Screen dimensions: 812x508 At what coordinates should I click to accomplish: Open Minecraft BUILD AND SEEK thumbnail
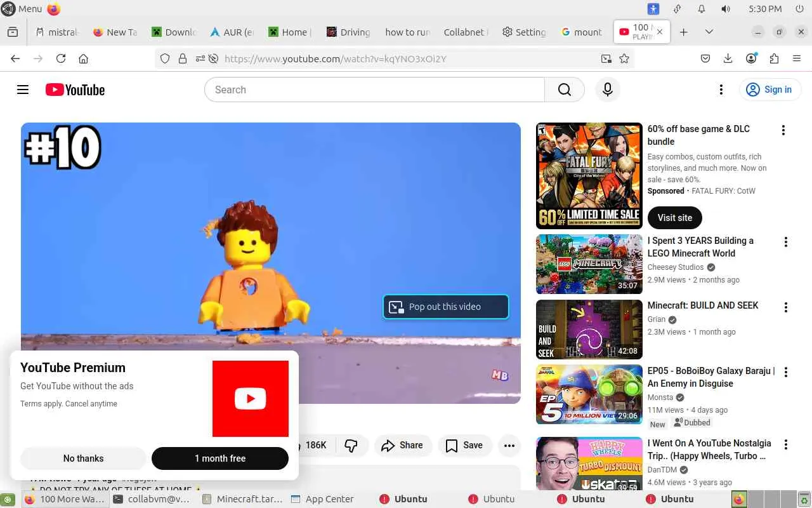pyautogui.click(x=589, y=330)
